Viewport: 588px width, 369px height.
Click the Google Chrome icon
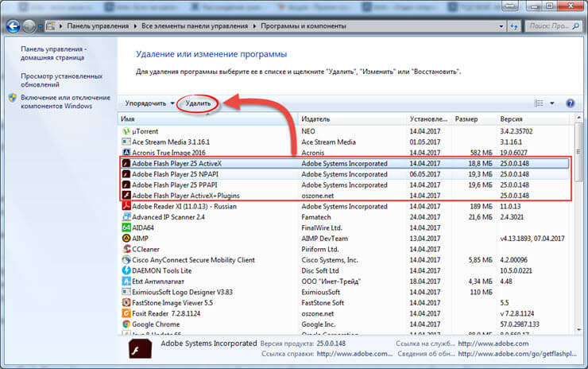click(126, 324)
